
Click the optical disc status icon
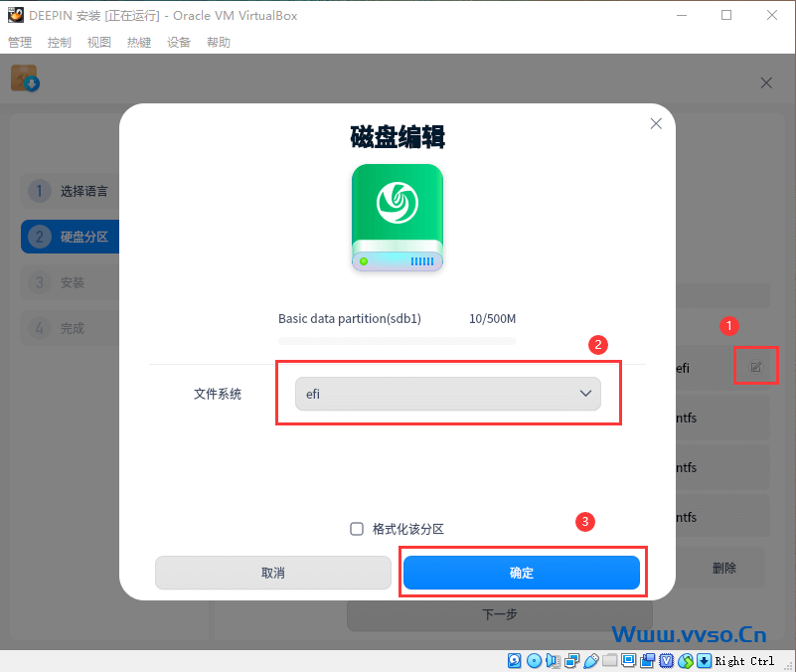[x=534, y=660]
